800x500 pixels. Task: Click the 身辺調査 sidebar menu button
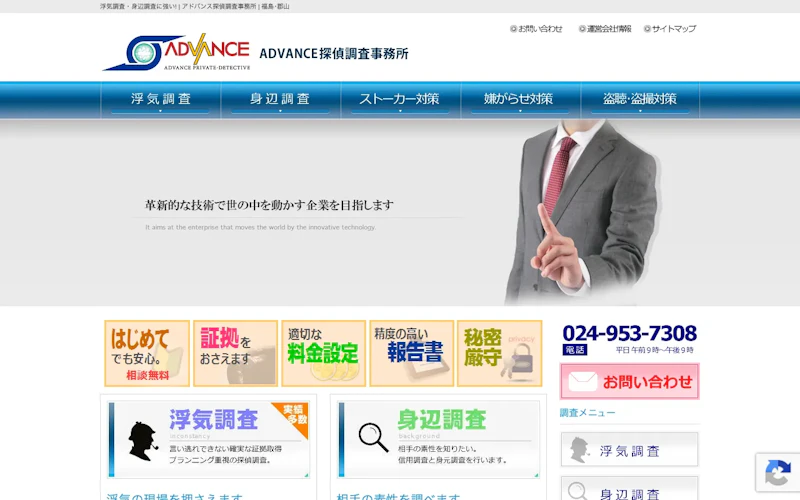[630, 488]
